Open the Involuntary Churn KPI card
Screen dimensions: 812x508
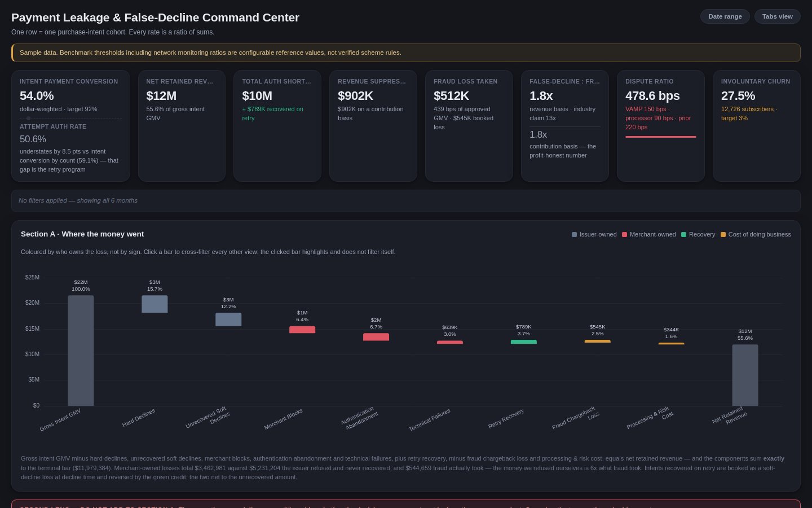757,126
